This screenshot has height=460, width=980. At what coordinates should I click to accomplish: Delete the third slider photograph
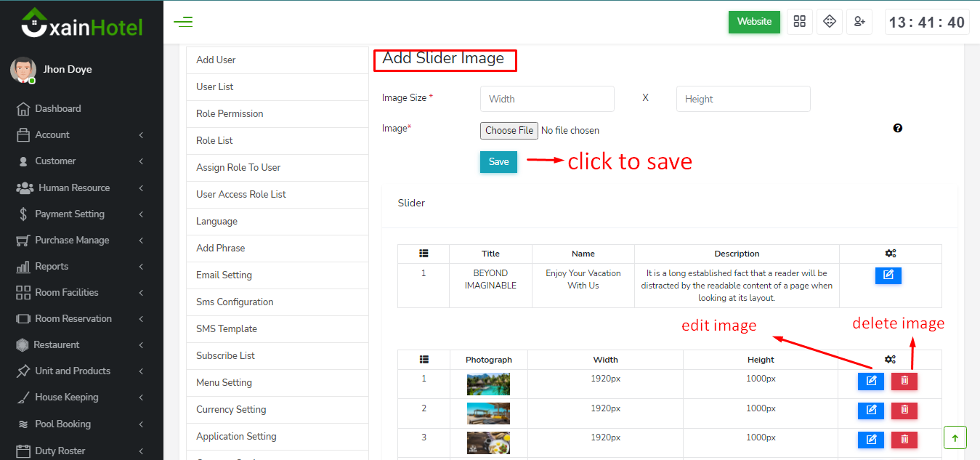click(x=904, y=440)
